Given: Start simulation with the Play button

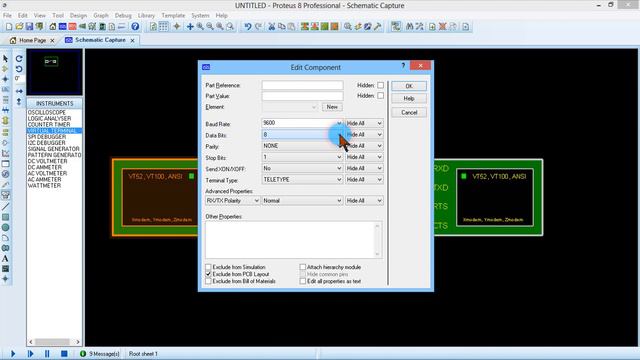Looking at the screenshot, I should [13, 353].
